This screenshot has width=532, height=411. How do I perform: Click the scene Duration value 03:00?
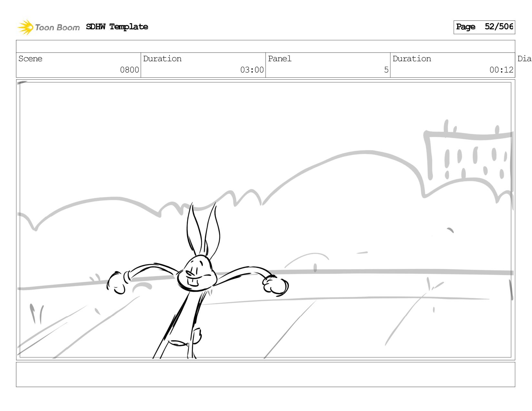pyautogui.click(x=252, y=70)
